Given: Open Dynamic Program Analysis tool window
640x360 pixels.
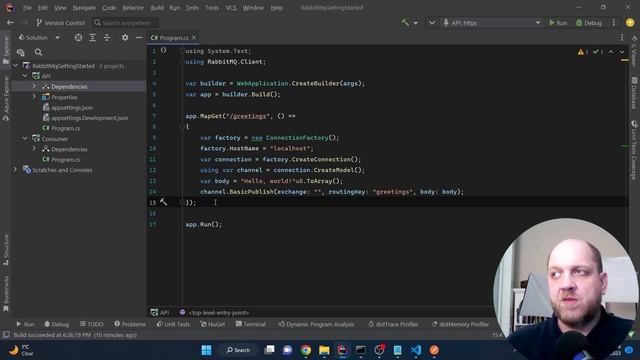Looking at the screenshot, I should pyautogui.click(x=316, y=324).
